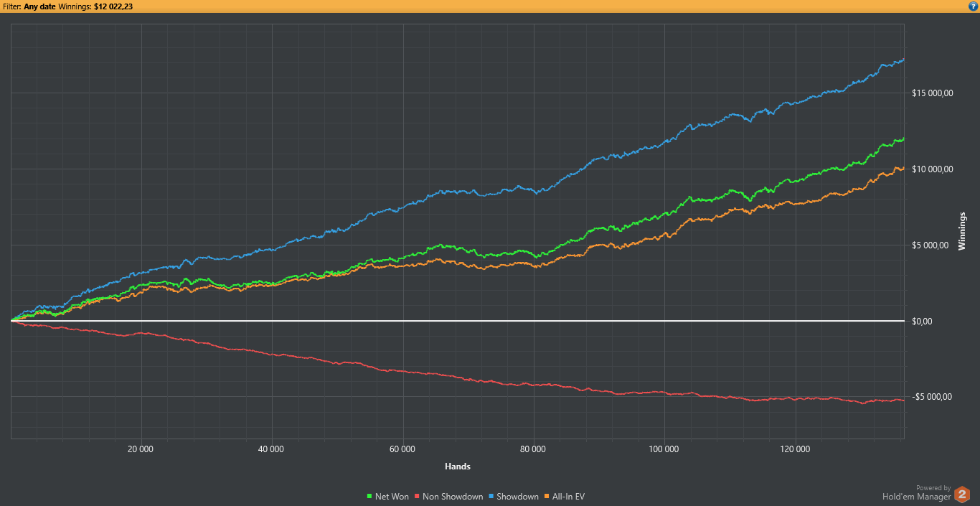
Task: Click the blue Showdown legend marker
Action: (x=491, y=497)
